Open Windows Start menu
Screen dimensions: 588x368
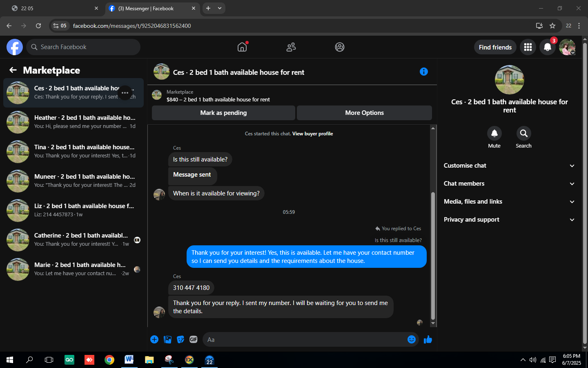10,360
